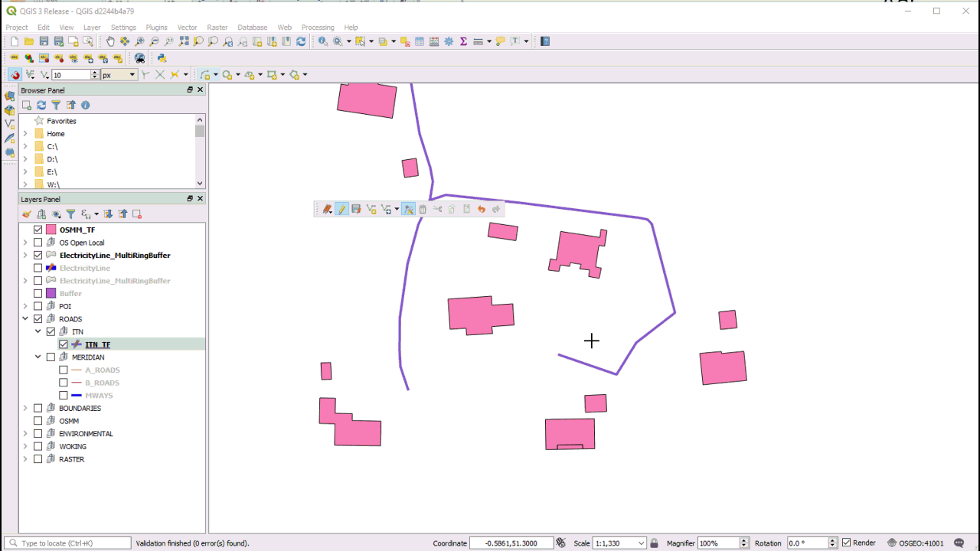Viewport: 980px width, 551px height.
Task: Click the orange Undo arrow icon
Action: click(481, 209)
